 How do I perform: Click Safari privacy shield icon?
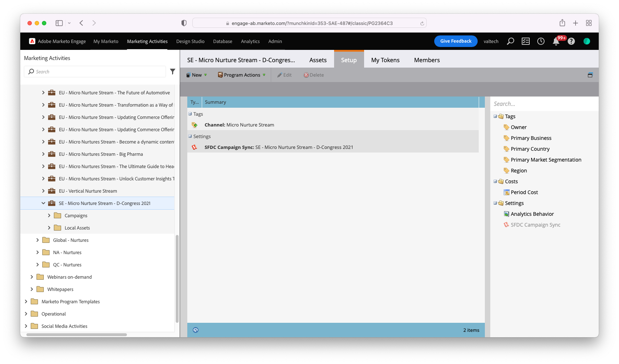(184, 23)
